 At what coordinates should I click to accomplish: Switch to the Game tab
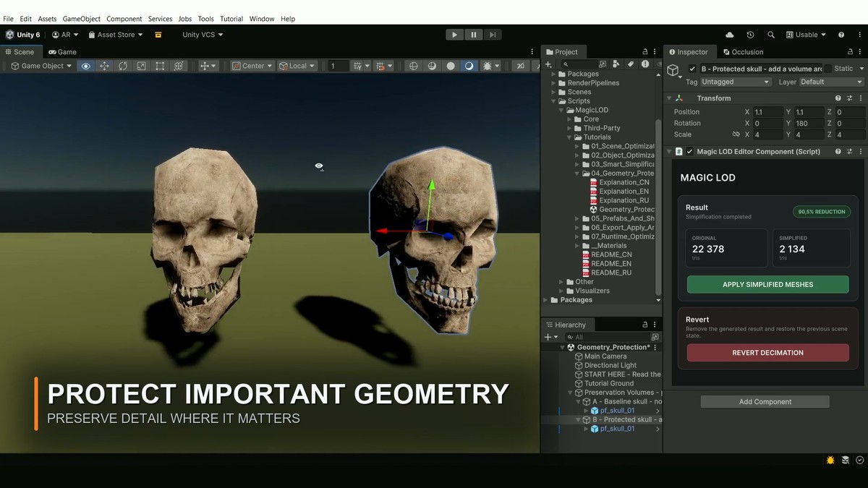click(x=62, y=52)
